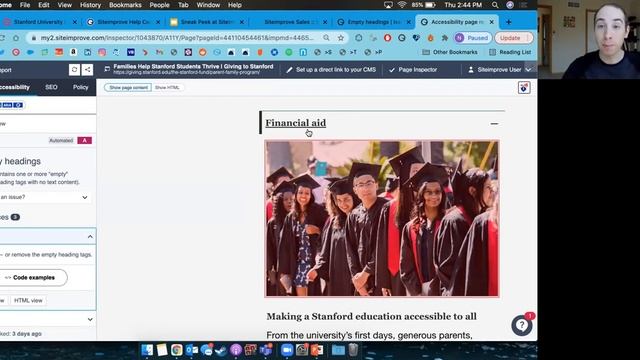Open the giving.stanford.edu page URL link
640x360 pixels.
(x=187, y=73)
